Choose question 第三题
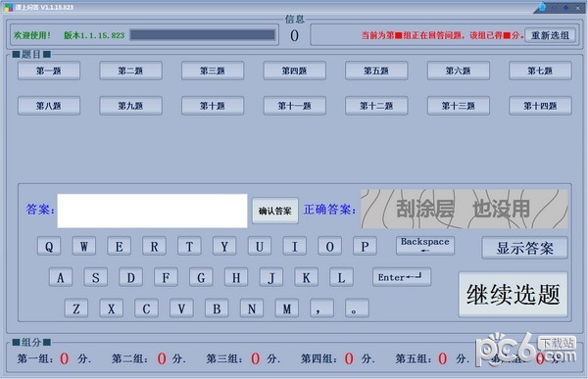Viewport: 588px width, 379px height. point(213,71)
